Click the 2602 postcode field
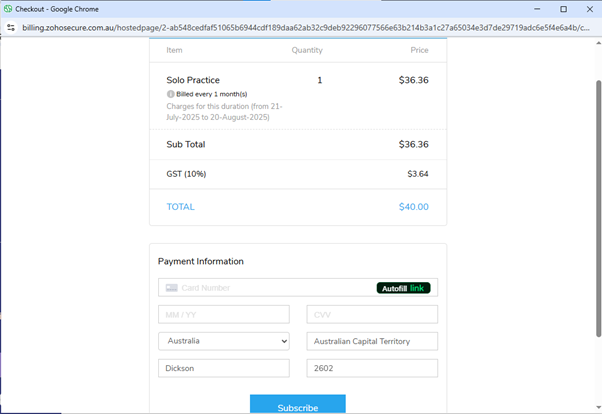This screenshot has width=602, height=414. coord(372,368)
